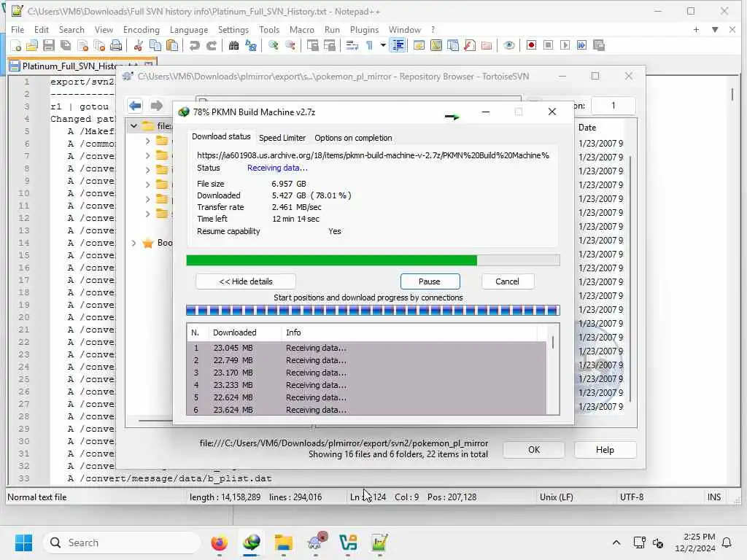
Task: Undo the last edit in Notepad++
Action: (x=194, y=46)
